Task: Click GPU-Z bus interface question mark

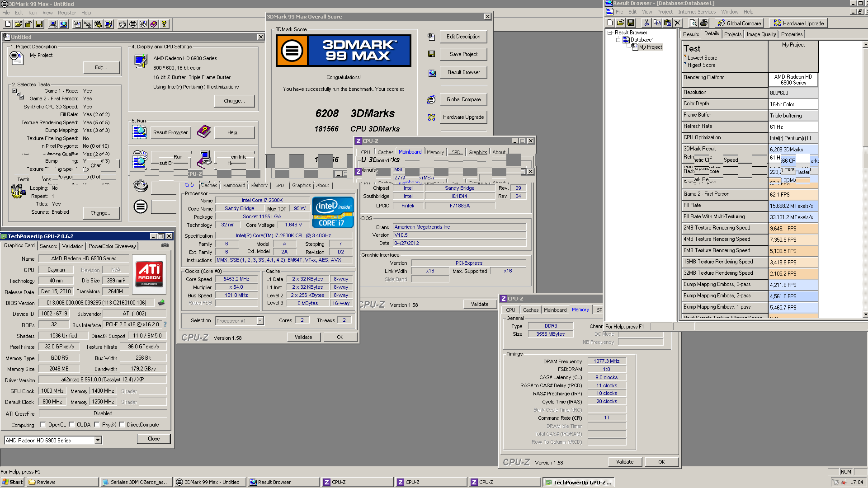Action: pyautogui.click(x=165, y=324)
